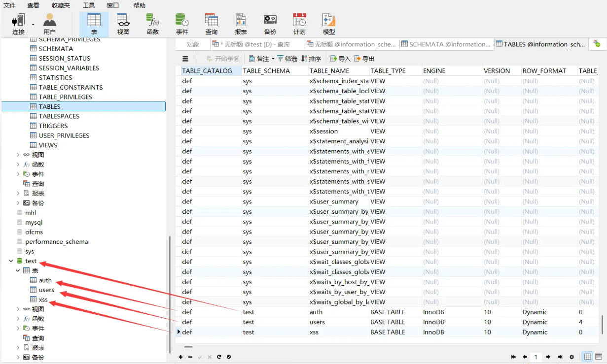Click the 用户 (User) toolbar icon
The image size is (607, 364).
(49, 23)
